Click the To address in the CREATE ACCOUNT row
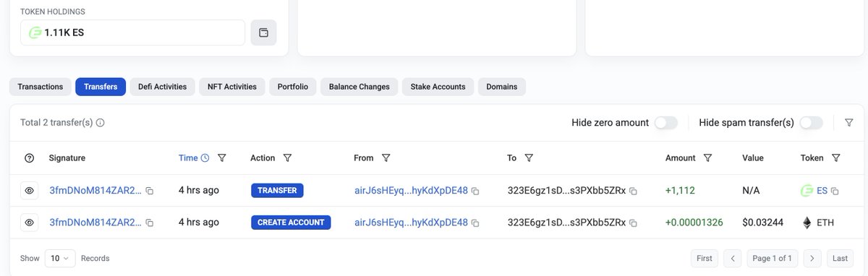 567,223
